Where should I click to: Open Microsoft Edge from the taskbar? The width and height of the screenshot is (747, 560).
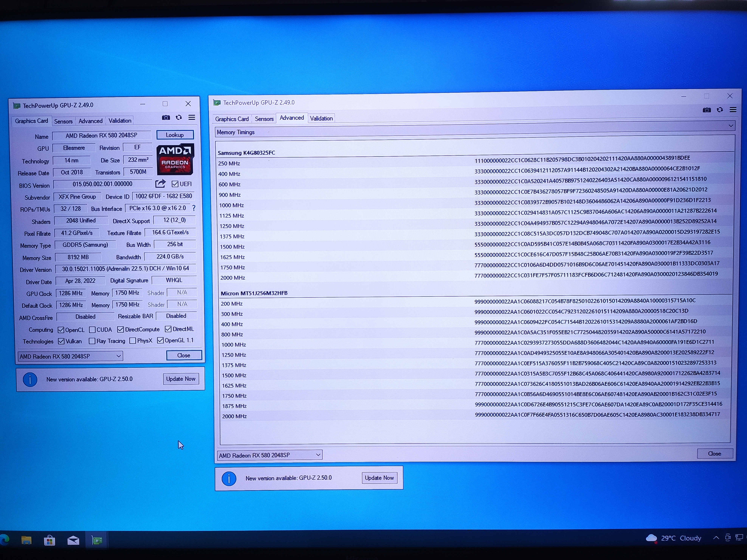tap(4, 540)
